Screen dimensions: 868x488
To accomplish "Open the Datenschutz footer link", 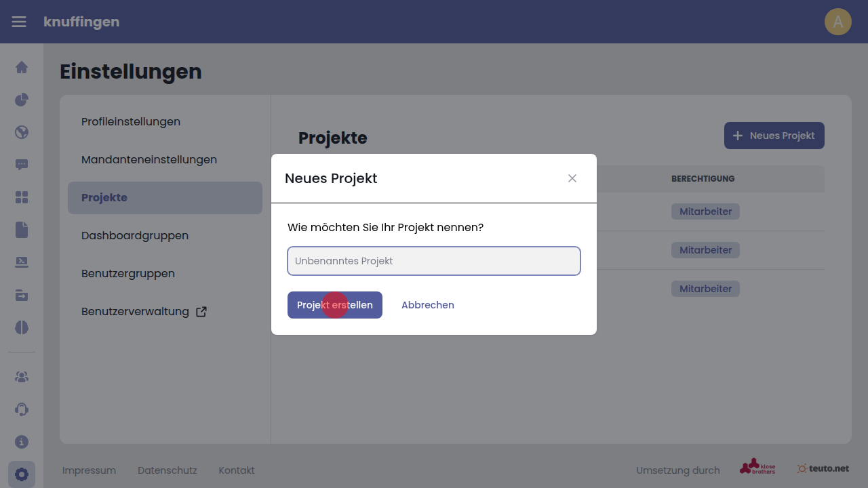I will (167, 470).
